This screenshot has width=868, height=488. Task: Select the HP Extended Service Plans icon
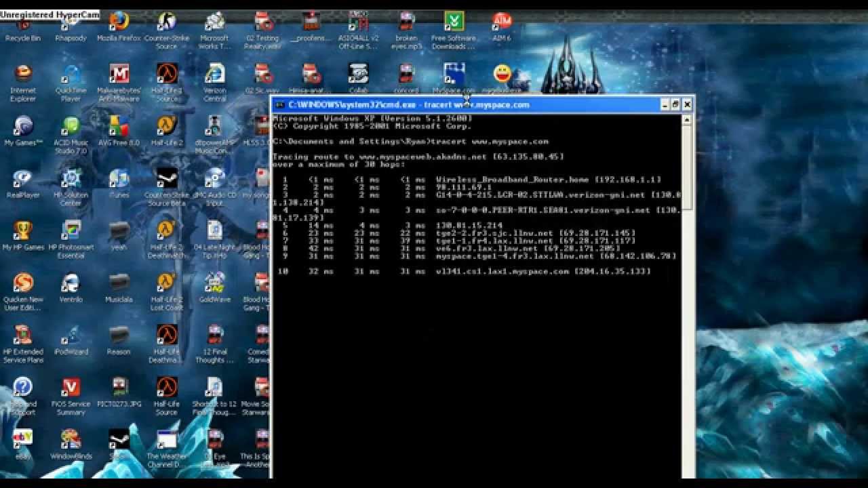tap(23, 344)
